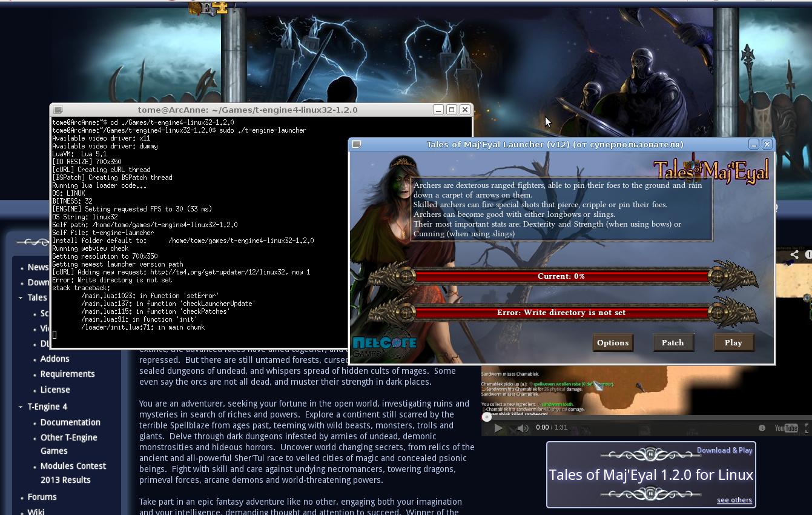The image size is (812, 515).
Task: Click the terminal title bar 'tome@ArcAnne'
Action: [x=248, y=110]
